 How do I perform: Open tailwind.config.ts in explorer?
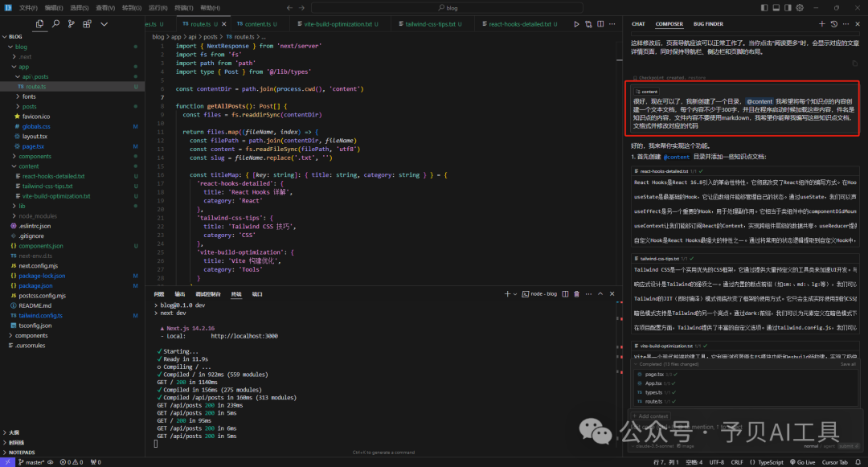40,315
